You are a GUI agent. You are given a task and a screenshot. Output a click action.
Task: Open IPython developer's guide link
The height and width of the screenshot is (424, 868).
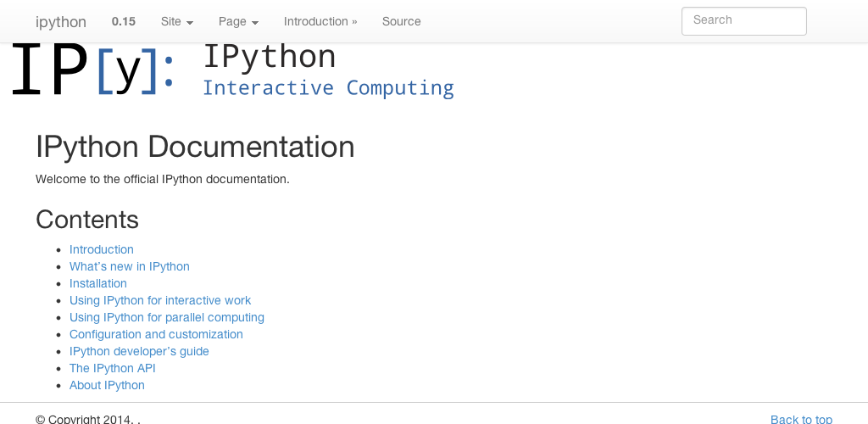(139, 351)
